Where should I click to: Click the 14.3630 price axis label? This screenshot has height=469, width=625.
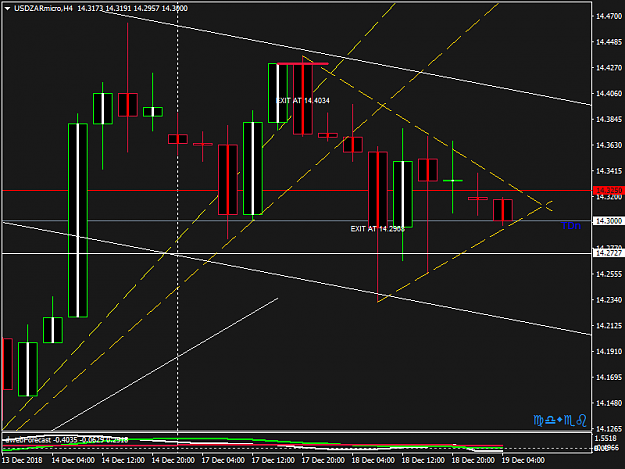(x=609, y=145)
